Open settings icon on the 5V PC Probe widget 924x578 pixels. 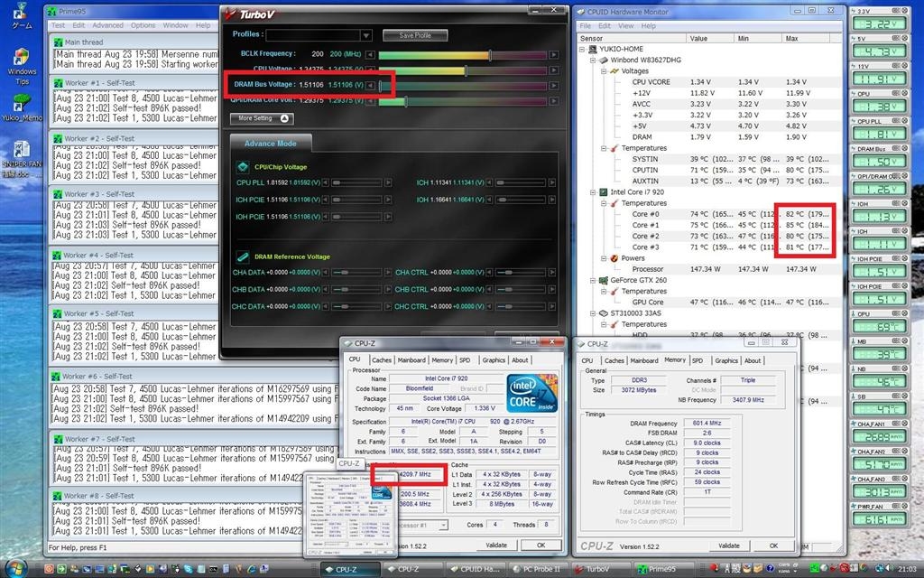click(896, 38)
